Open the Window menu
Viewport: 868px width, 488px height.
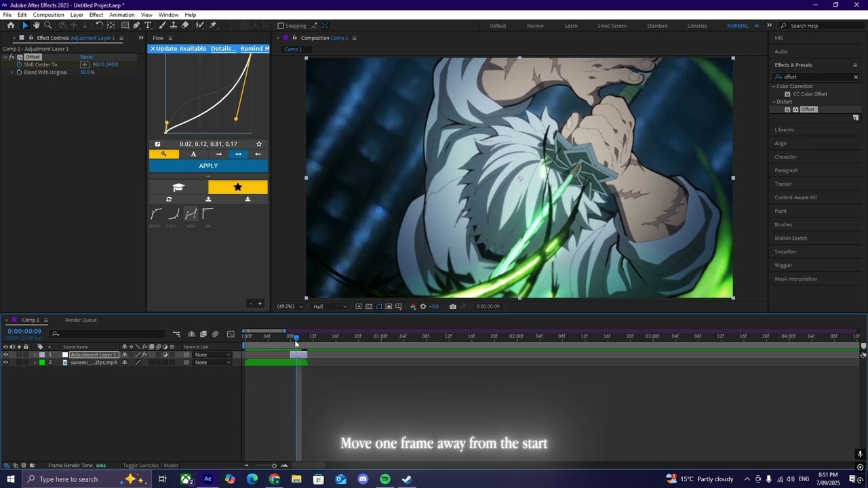(168, 15)
